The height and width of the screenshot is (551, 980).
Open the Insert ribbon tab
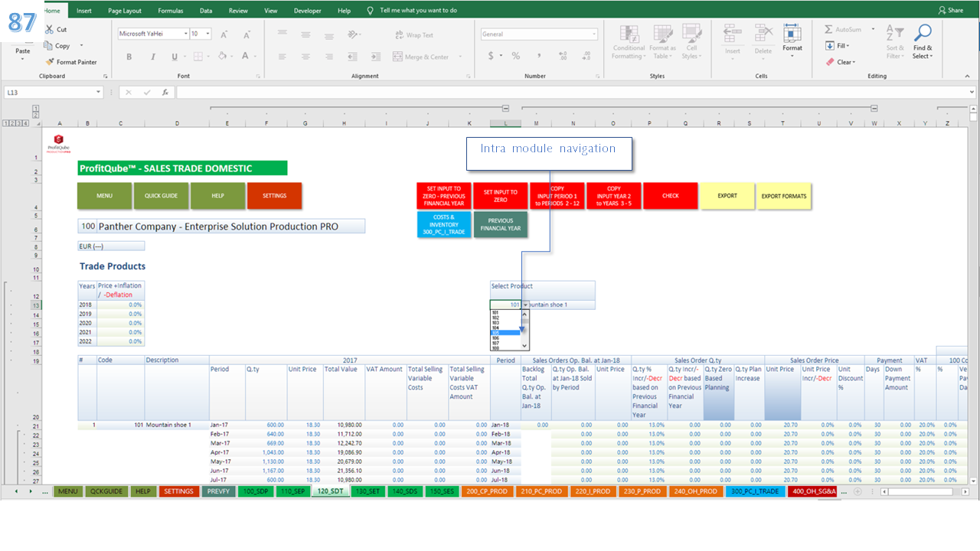point(83,11)
